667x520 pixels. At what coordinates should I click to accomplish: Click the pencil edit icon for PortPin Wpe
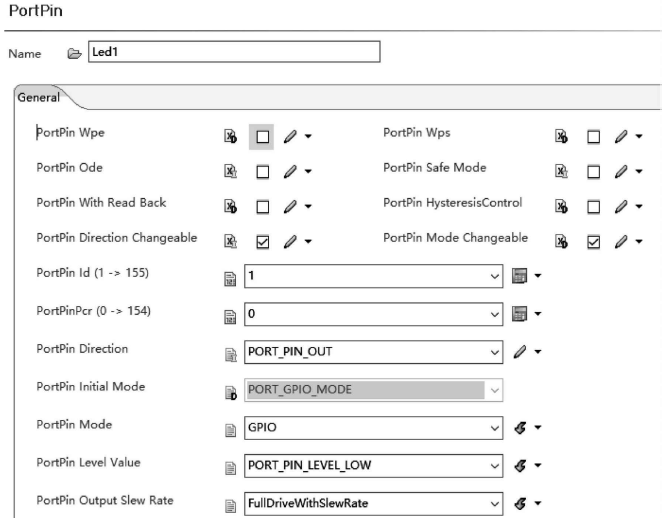pos(290,137)
